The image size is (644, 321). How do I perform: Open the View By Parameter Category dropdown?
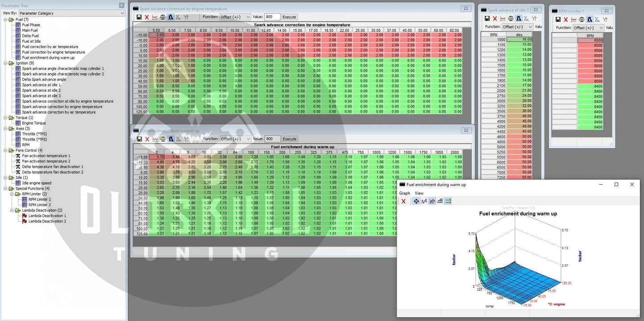71,13
